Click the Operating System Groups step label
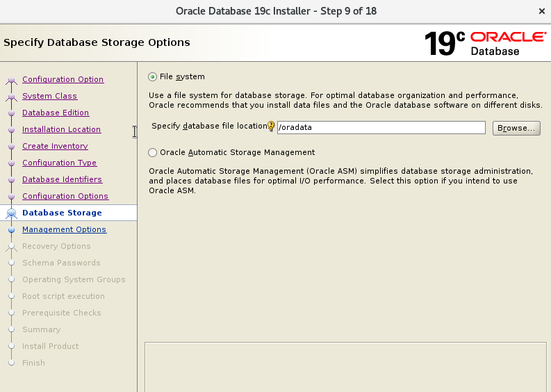Screen dimensions: 551x392 (74, 279)
